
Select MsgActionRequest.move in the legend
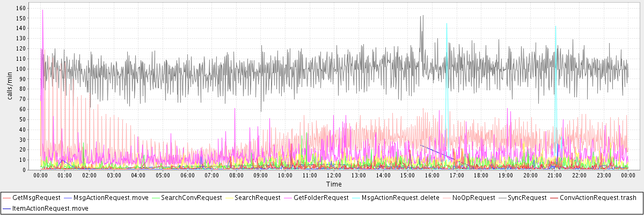[111, 198]
